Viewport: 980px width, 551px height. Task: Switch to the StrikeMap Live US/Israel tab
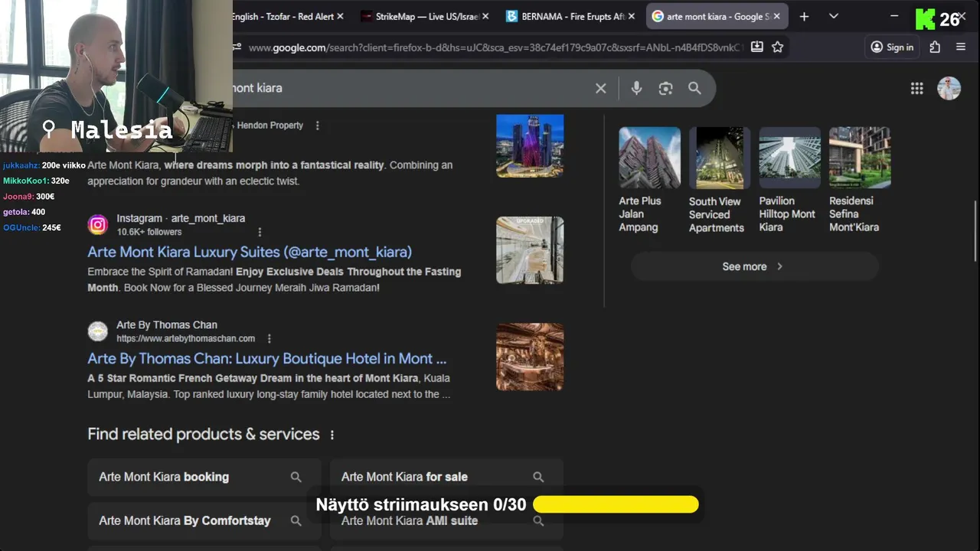pos(425,16)
